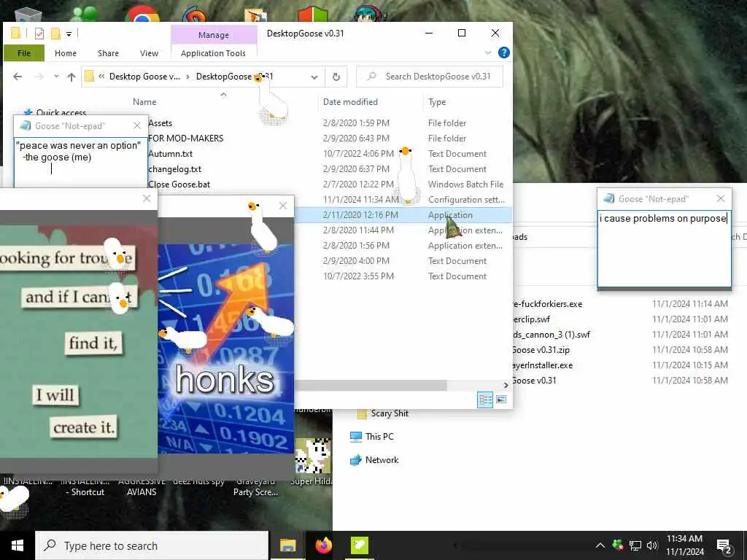Select the highlighted Application row
This screenshot has height=560, width=747.
pyautogui.click(x=403, y=215)
